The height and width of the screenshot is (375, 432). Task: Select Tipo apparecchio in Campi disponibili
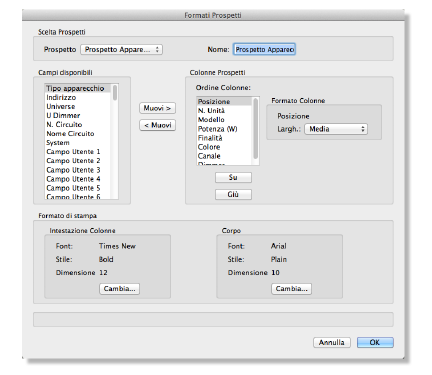[x=78, y=88]
